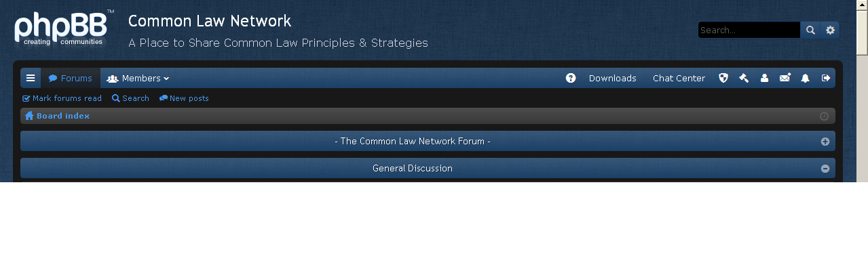Open the Downloads menu item
This screenshot has width=868, height=271.
click(612, 78)
